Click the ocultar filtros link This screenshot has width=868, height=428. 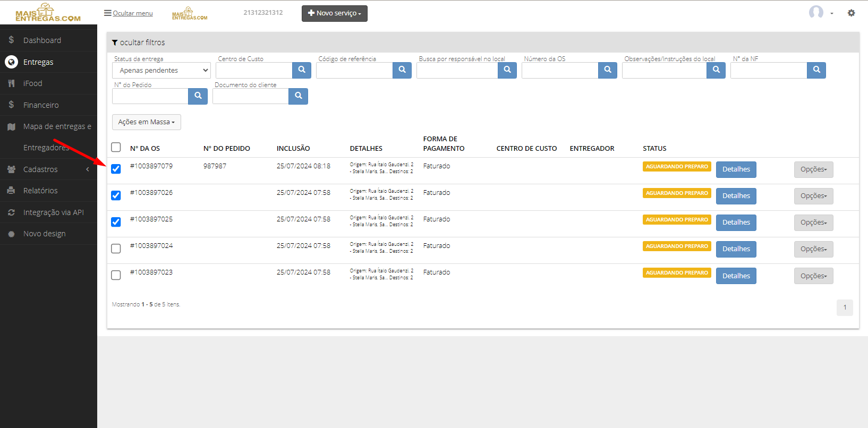(x=139, y=42)
